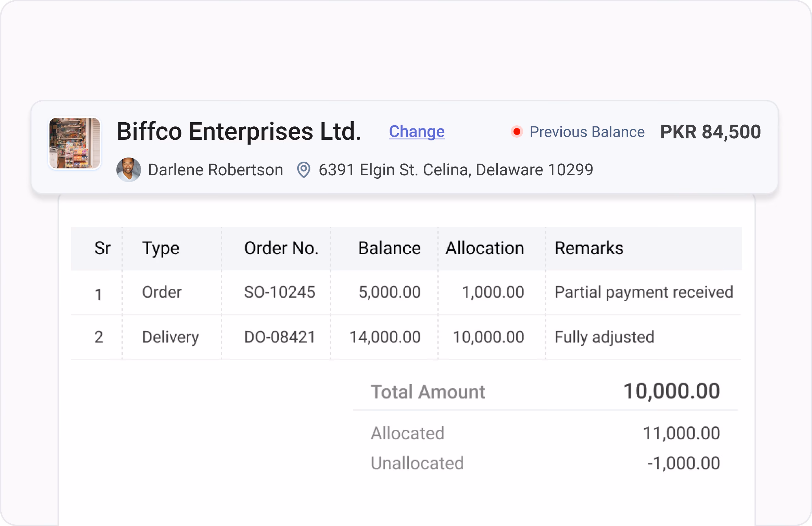Click the 5,000.00 balance cell

coord(390,292)
